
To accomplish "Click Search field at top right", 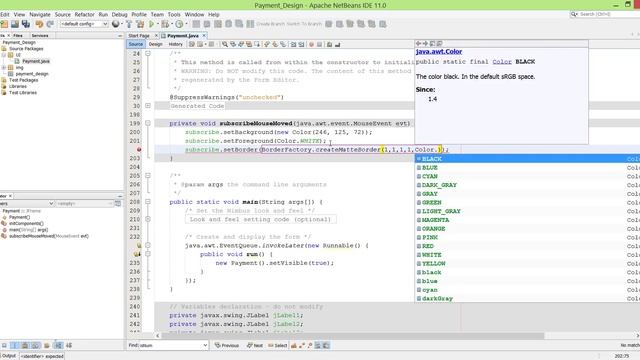I will 607,14.
